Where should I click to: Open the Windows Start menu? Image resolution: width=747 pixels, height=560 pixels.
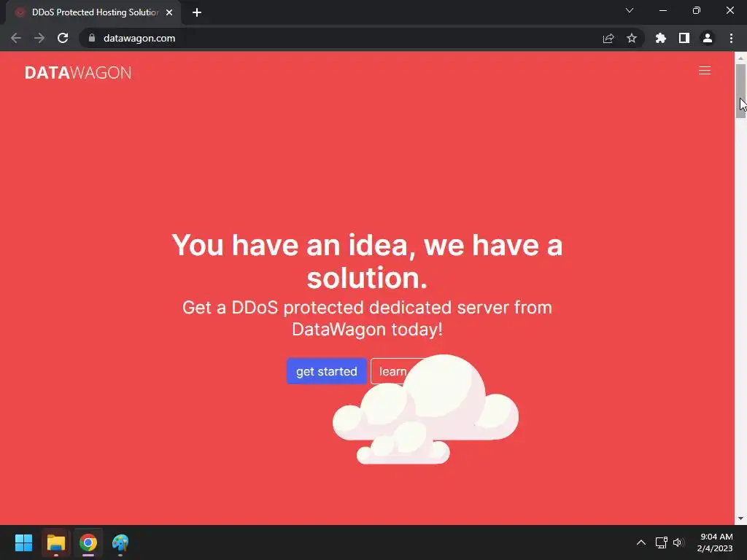point(23,542)
